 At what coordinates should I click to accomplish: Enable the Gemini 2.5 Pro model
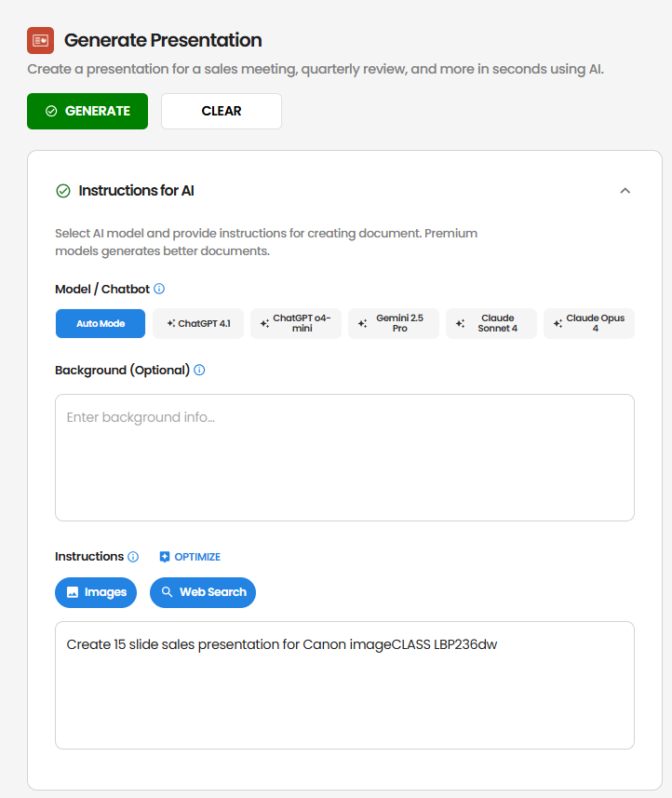pyautogui.click(x=393, y=323)
